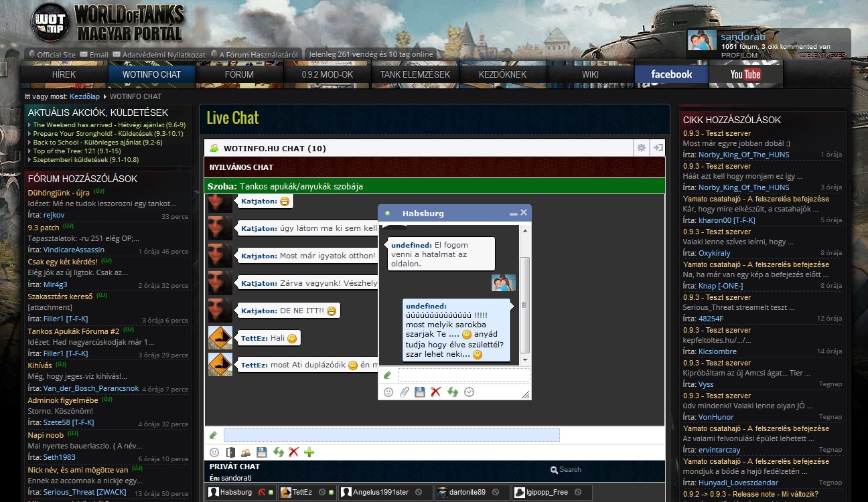Screen dimensions: 868x502
Task: Click the resize grip of Habsburg popup
Action: point(526,394)
